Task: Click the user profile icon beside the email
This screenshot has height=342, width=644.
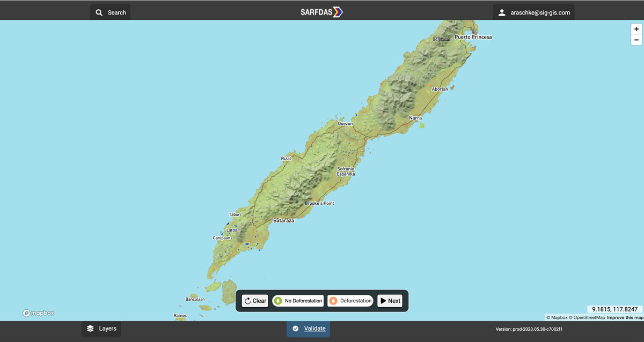Action: coord(501,12)
